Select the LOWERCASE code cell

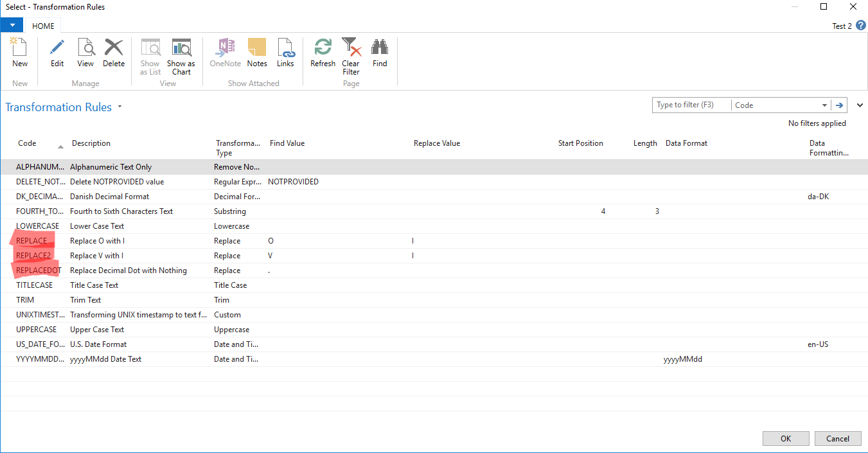(x=37, y=226)
